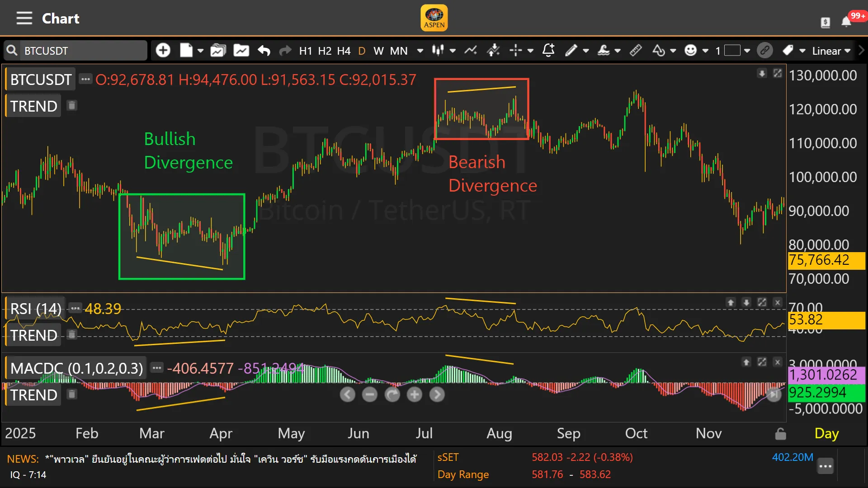Viewport: 868px width, 488px height.
Task: Select the ruler measure tool
Action: pos(636,50)
